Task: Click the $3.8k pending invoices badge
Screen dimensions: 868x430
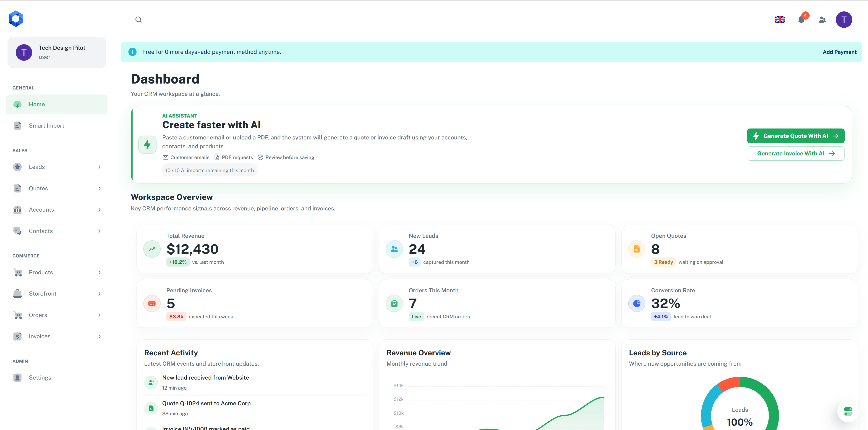Action: coord(176,317)
